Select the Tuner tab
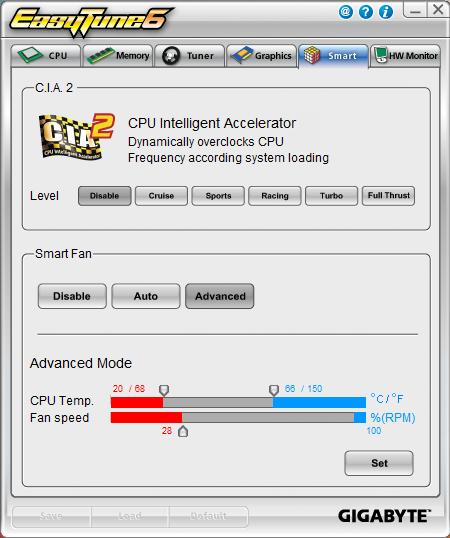This screenshot has height=538, width=450. [x=190, y=55]
